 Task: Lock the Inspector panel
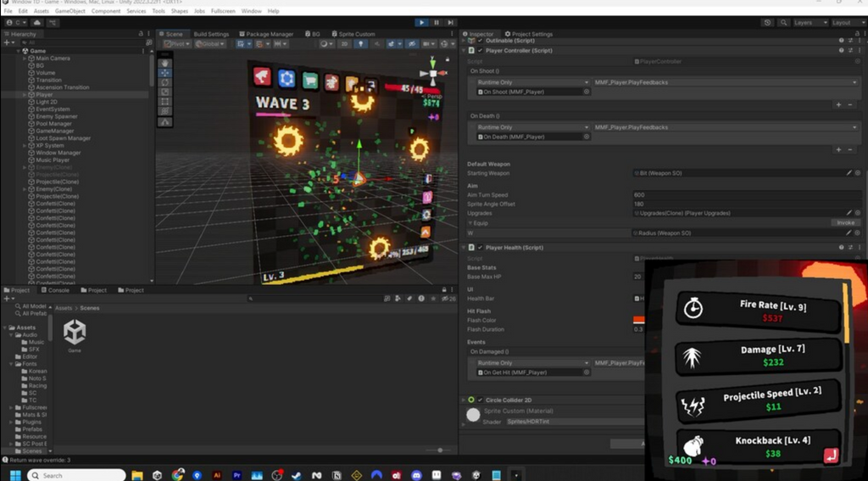point(857,34)
